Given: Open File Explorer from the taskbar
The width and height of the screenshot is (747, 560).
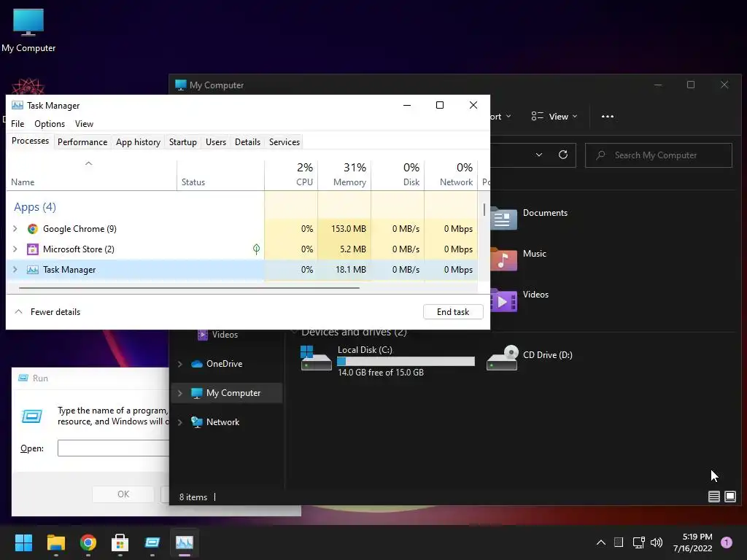Looking at the screenshot, I should (x=55, y=542).
